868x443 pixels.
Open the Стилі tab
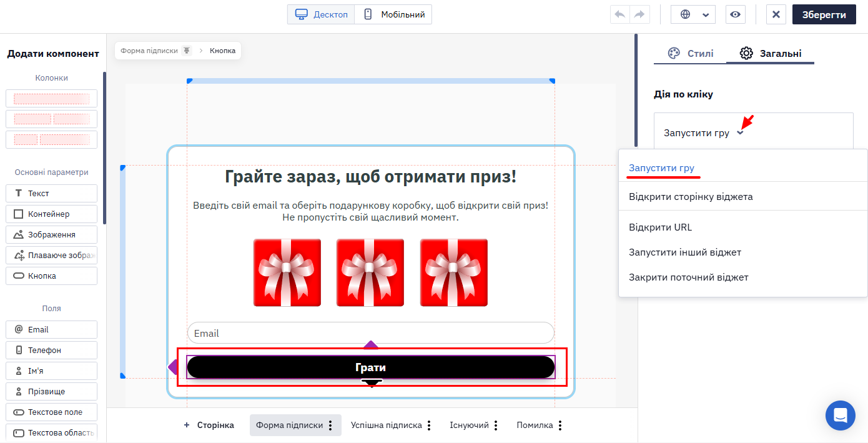[690, 54]
